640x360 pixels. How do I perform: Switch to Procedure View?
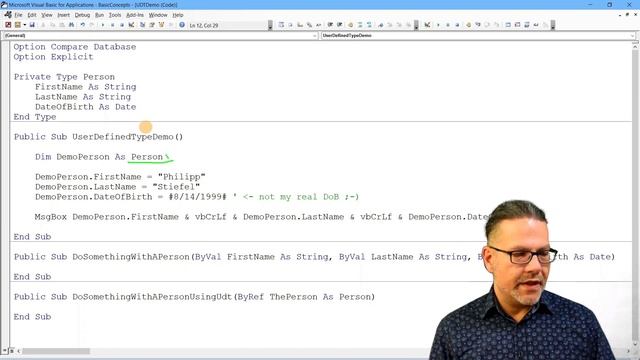5,351
